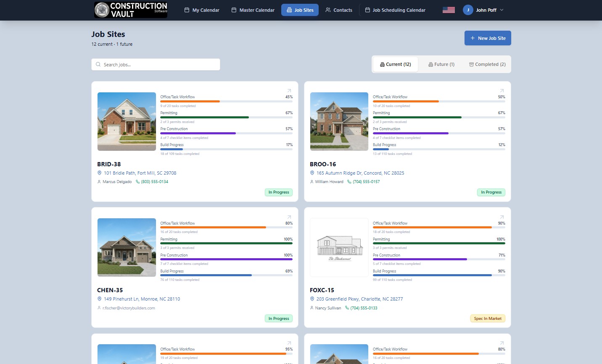Screen dimensions: 602x364
Task: Open address 149 Pinehurst Ln, Monroe
Action: point(142,299)
